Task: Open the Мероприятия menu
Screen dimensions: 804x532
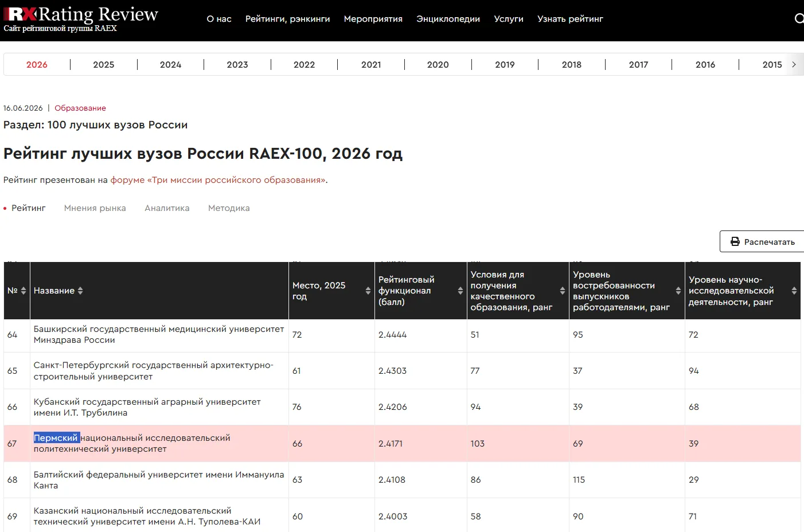Action: pos(373,19)
